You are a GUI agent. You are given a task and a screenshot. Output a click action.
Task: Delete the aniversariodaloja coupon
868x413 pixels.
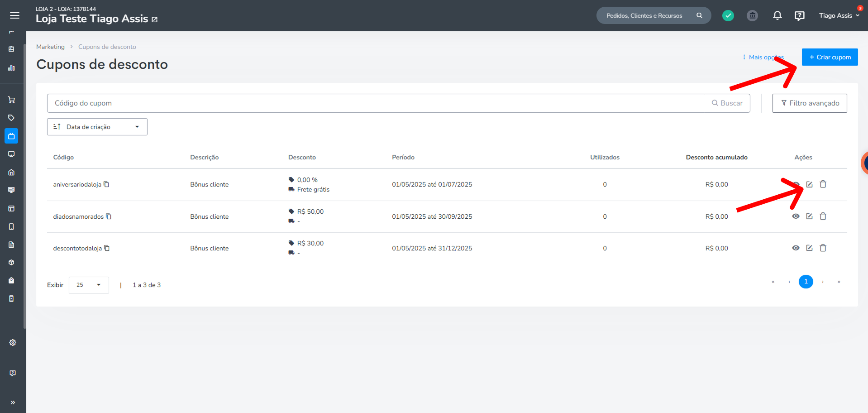pos(823,184)
